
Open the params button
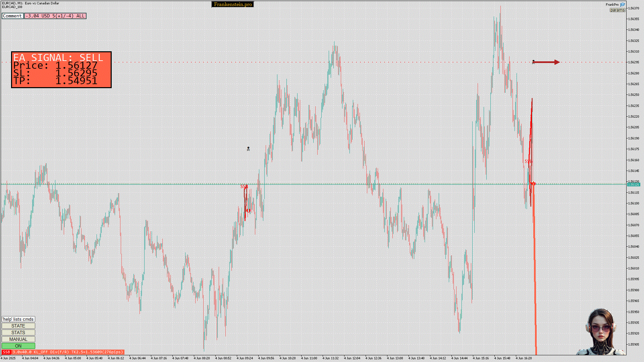tap(617, 10)
